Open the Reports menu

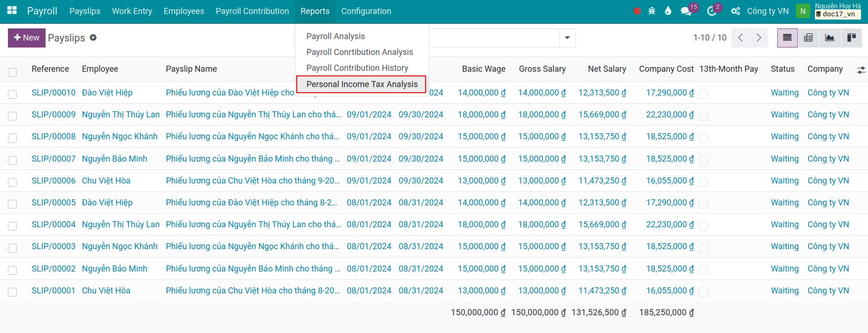[x=315, y=11]
